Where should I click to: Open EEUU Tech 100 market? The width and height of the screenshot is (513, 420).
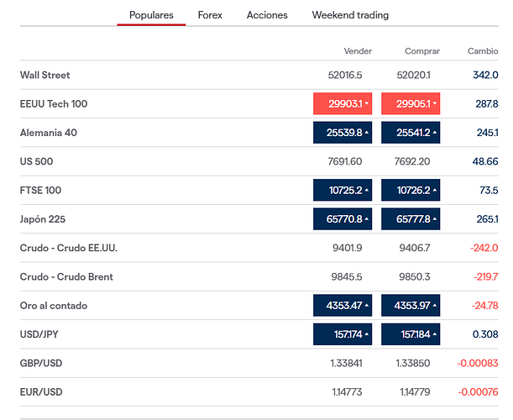pyautogui.click(x=54, y=104)
